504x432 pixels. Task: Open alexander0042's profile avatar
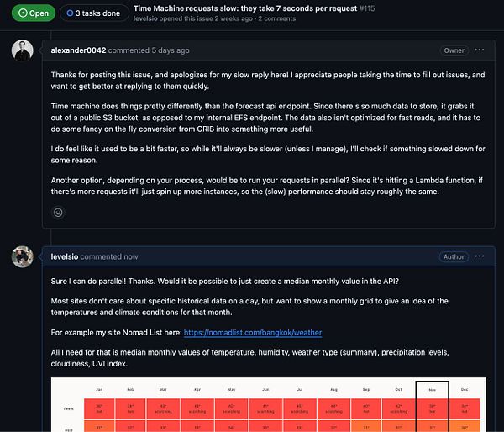[x=23, y=50]
